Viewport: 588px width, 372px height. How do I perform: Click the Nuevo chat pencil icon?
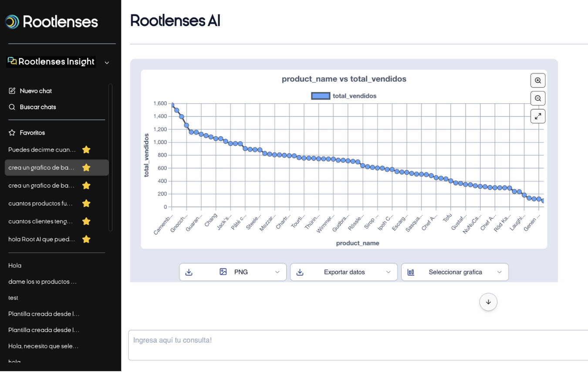pyautogui.click(x=12, y=91)
